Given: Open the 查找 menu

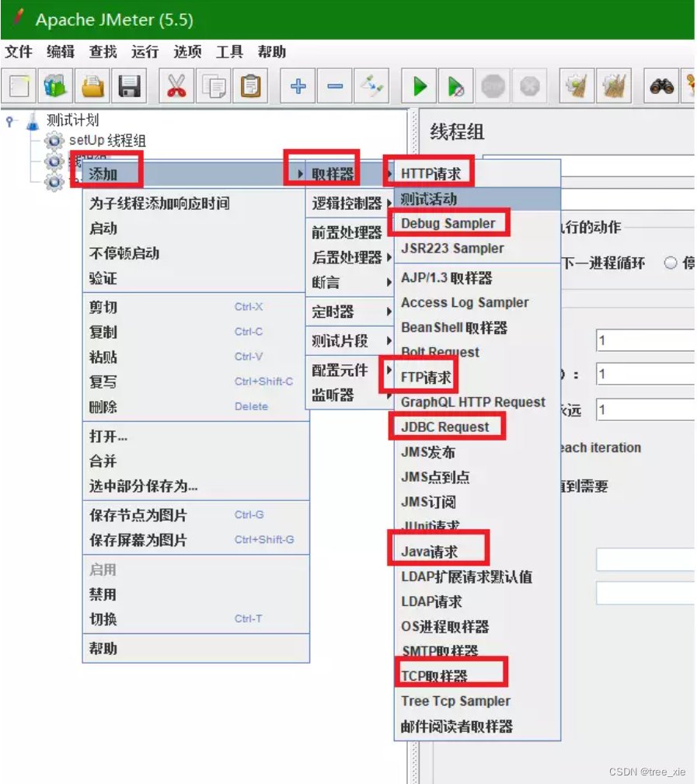Looking at the screenshot, I should (x=103, y=51).
